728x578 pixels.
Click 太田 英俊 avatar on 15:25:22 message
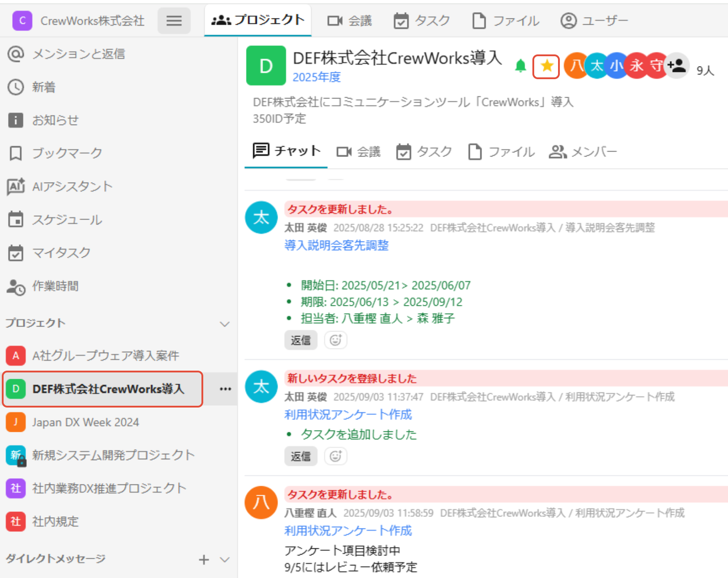pyautogui.click(x=261, y=218)
